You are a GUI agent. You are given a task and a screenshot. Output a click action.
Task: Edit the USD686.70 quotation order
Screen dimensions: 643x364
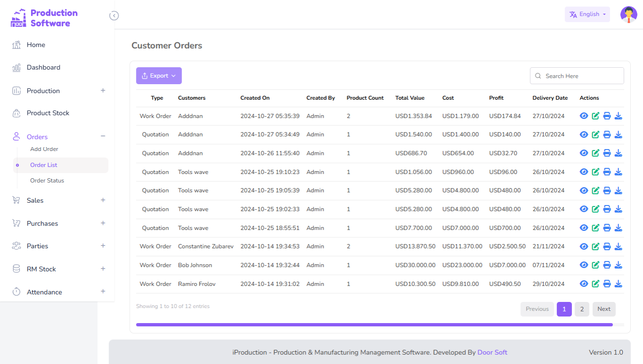click(x=595, y=153)
